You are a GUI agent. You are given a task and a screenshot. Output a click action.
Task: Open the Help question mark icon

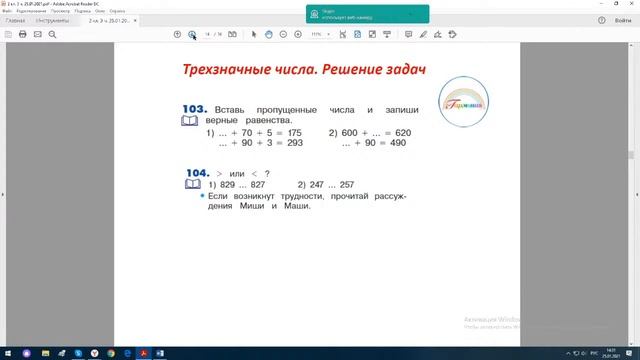[602, 20]
